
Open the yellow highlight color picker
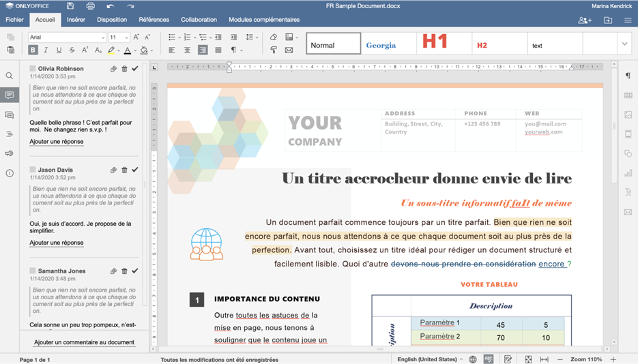click(112, 50)
